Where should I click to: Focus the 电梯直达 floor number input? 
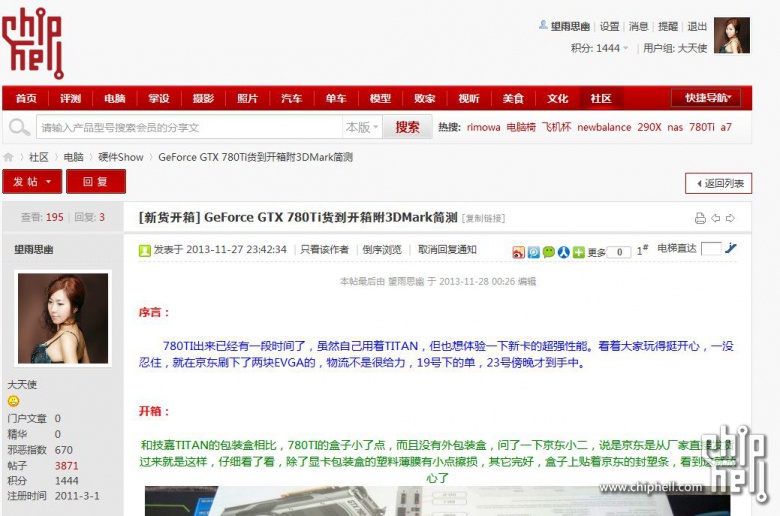click(710, 248)
